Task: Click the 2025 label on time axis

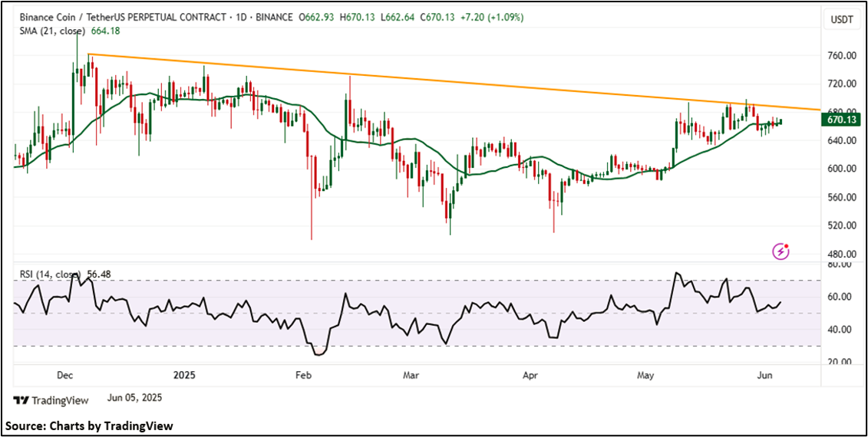Action: point(184,376)
